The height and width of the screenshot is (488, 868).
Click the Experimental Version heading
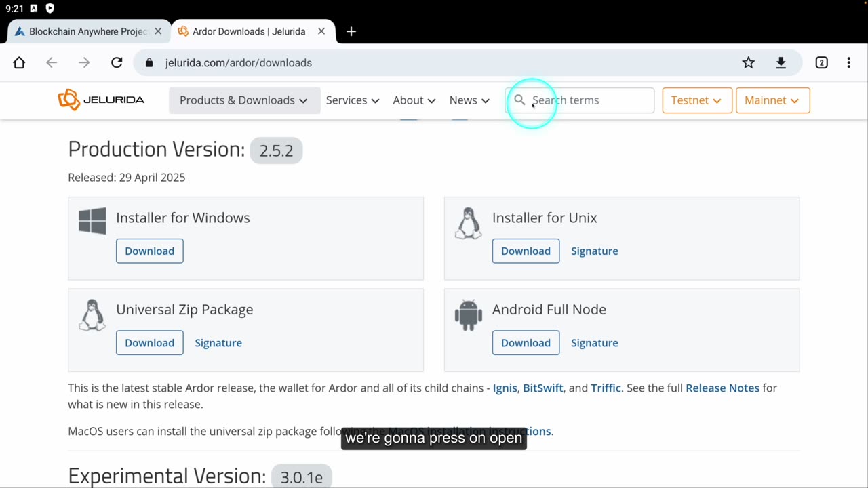167,476
